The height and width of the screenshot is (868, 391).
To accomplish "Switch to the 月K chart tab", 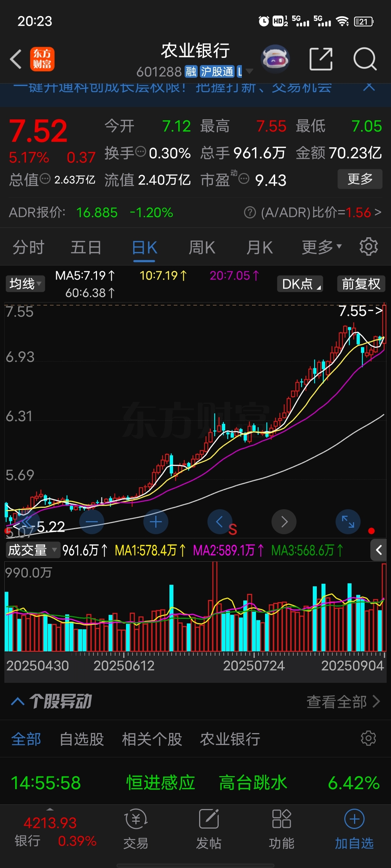I will pyautogui.click(x=259, y=248).
